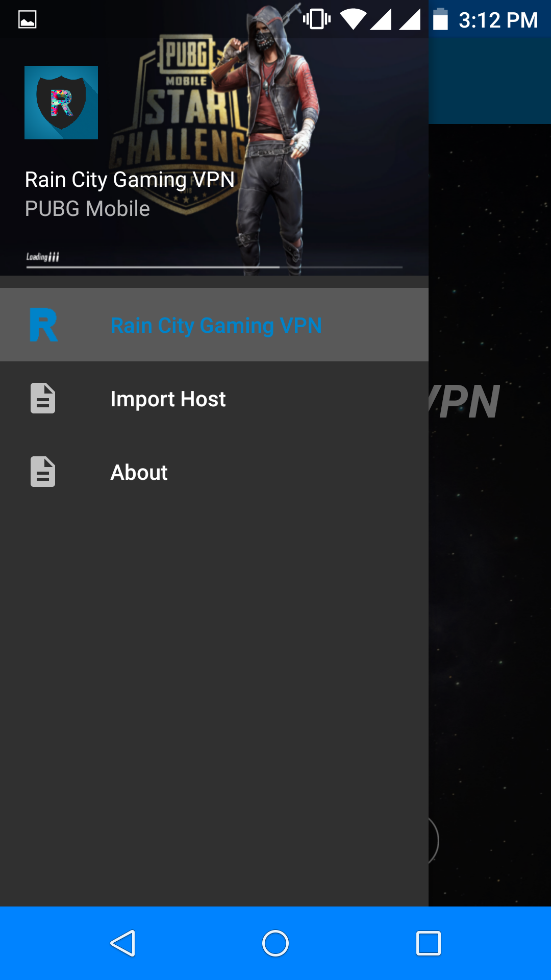Tap the dimmed VPN text outside the drawer
Viewport: 551px width, 980px height.
[x=467, y=402]
